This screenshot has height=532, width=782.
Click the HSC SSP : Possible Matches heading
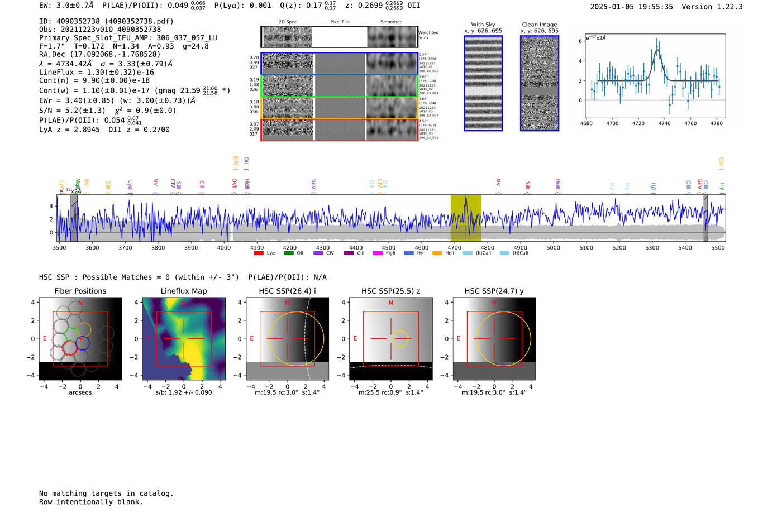click(x=139, y=277)
